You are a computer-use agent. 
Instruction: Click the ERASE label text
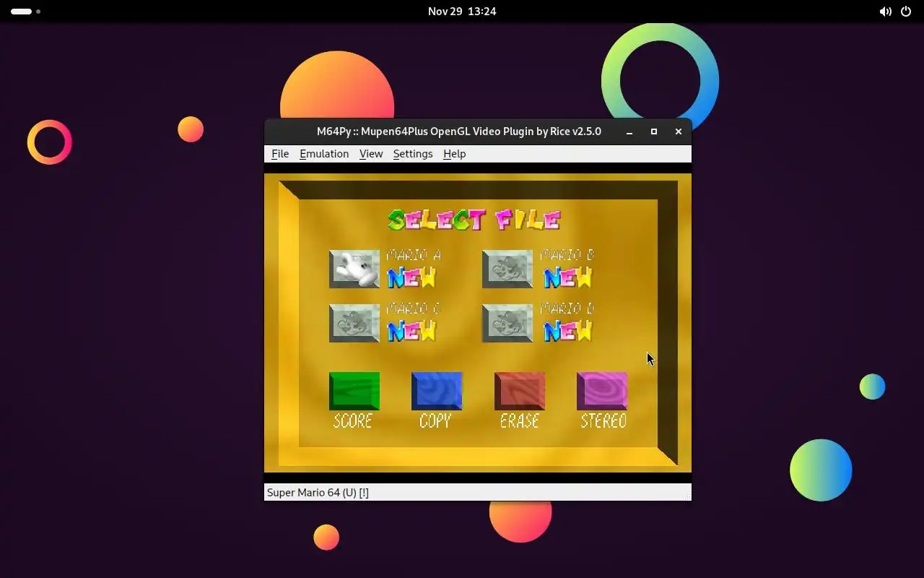(520, 420)
